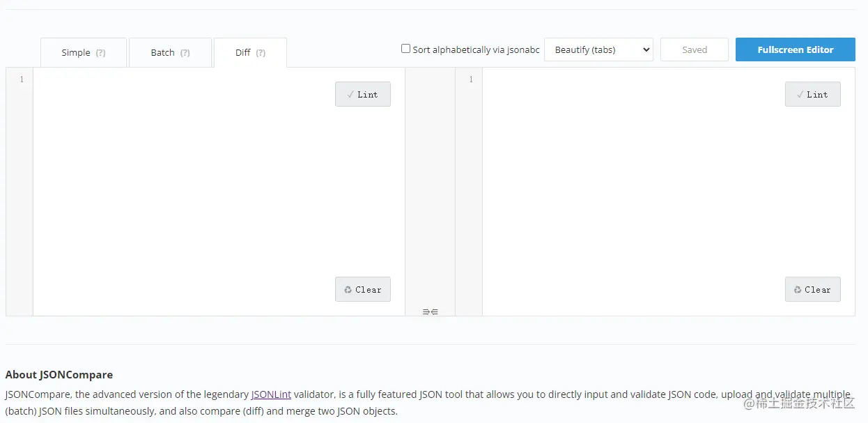Viewport: 868px width, 423px height.
Task: Open the Beautify (tabs) dropdown
Action: click(598, 49)
